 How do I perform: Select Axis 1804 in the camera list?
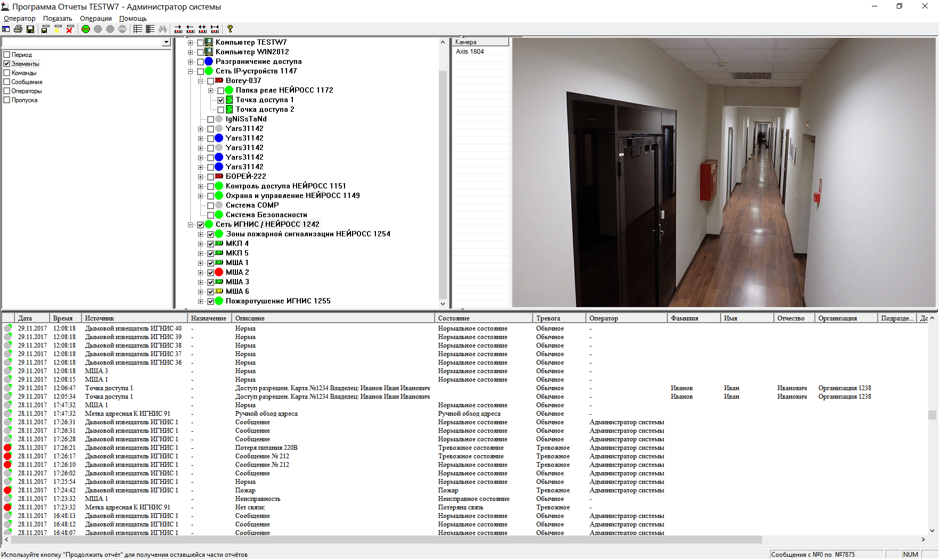tap(470, 52)
